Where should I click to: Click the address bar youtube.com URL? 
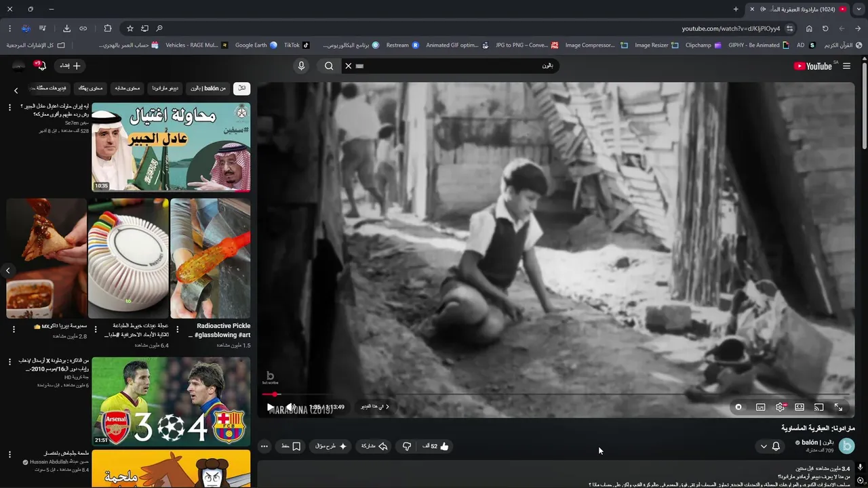pos(731,28)
